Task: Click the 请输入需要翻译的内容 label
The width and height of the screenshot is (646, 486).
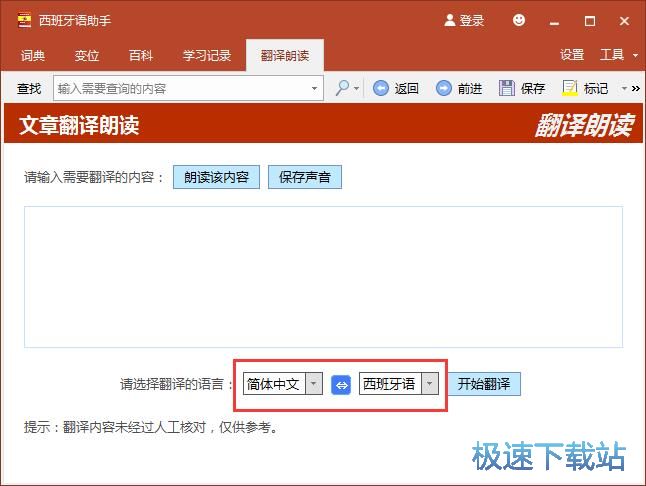Action: tap(93, 177)
